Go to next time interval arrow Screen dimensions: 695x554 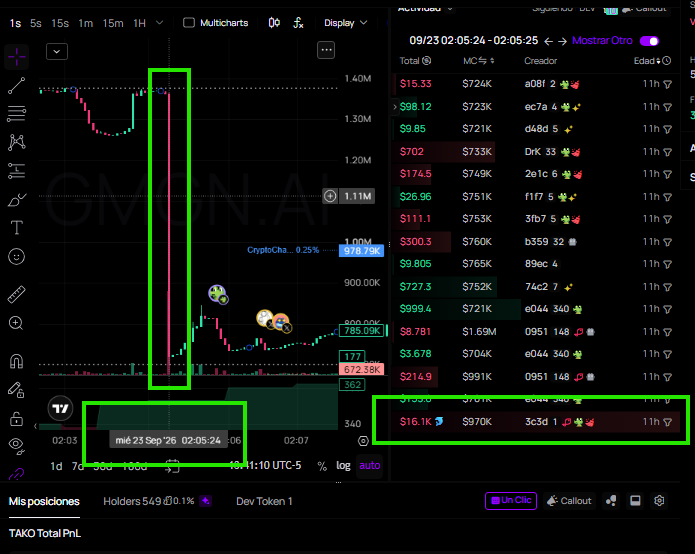click(x=562, y=41)
